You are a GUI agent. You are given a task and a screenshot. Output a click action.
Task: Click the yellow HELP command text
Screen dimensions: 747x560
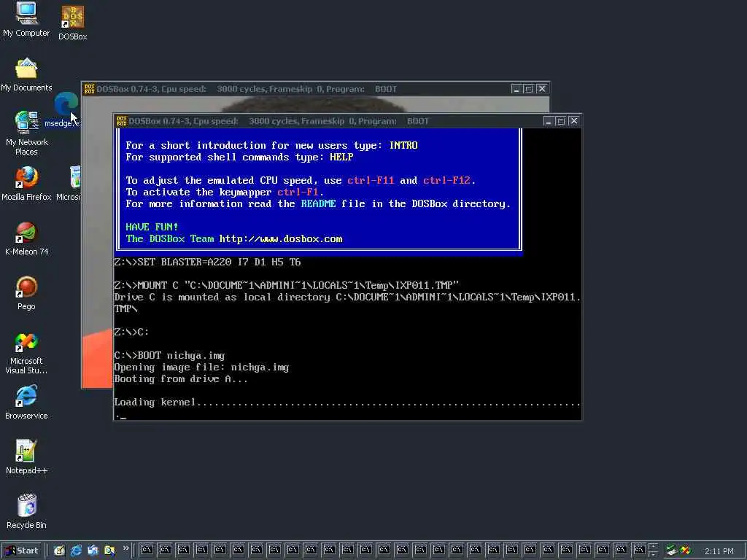[x=341, y=157]
